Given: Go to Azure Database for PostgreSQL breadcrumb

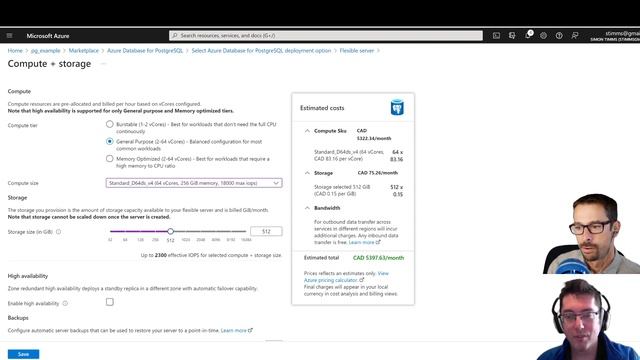Looking at the screenshot, I should click(145, 51).
